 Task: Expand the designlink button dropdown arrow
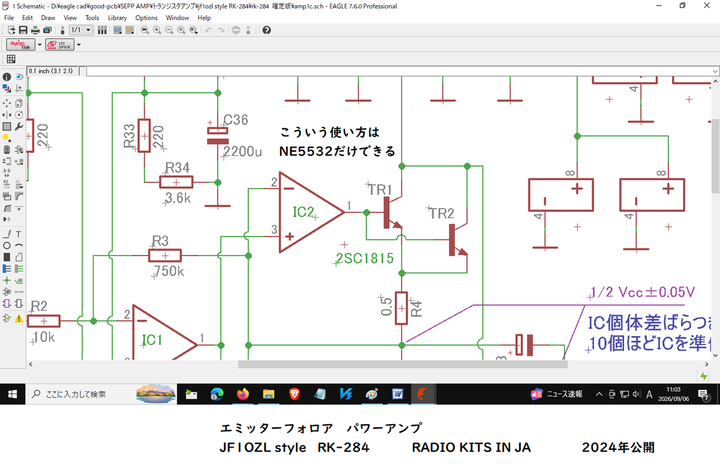click(39, 45)
